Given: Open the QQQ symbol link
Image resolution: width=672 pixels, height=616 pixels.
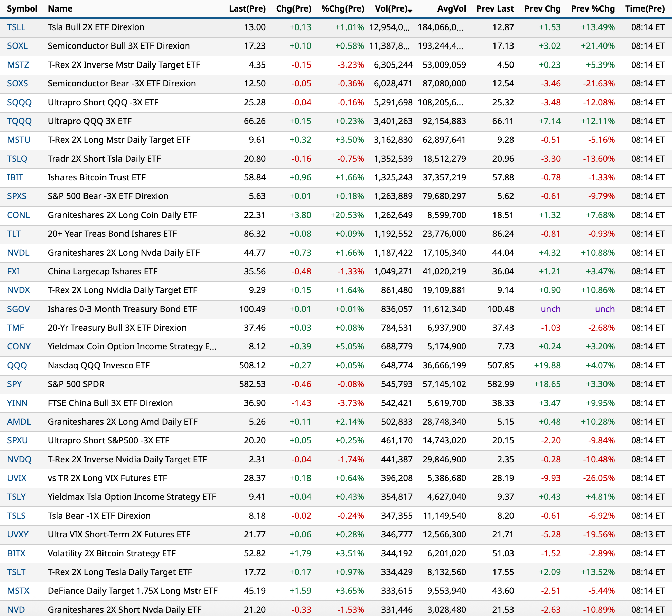Looking at the screenshot, I should coord(17,365).
